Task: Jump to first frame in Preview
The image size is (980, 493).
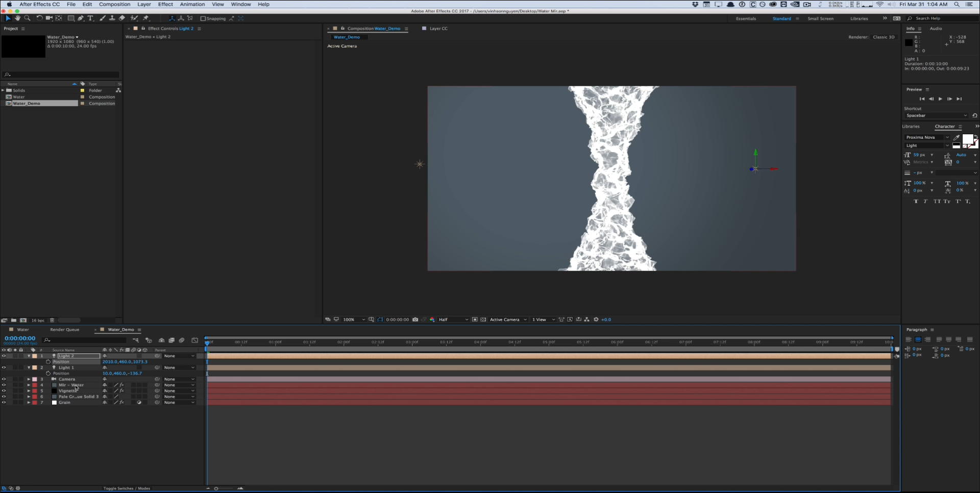Action: click(x=922, y=99)
